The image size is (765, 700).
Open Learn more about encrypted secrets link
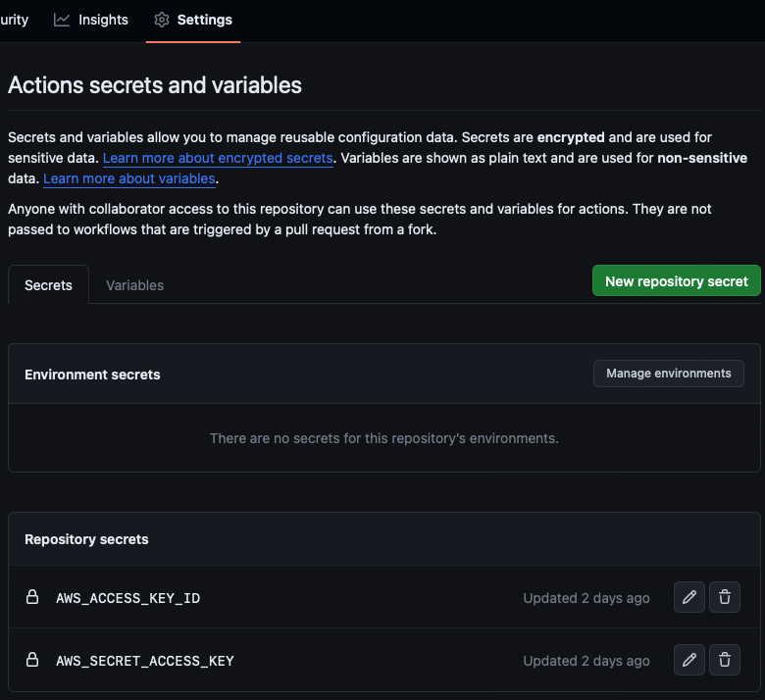[218, 158]
